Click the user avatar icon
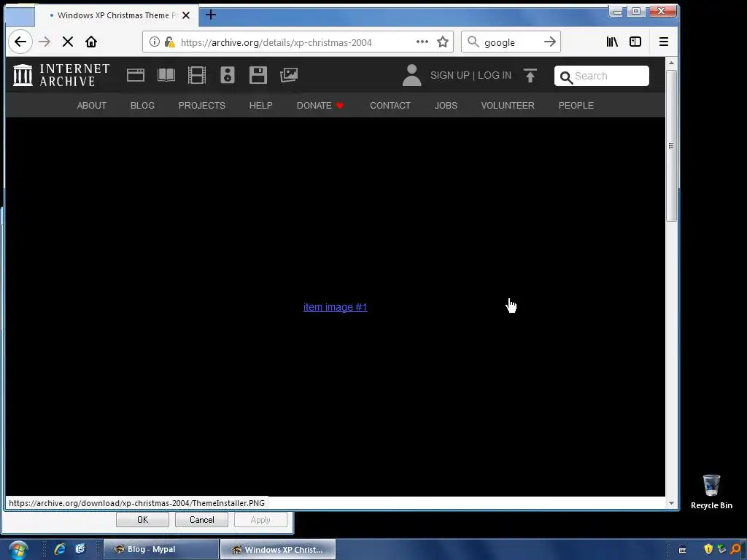This screenshot has width=747, height=560. click(x=411, y=75)
